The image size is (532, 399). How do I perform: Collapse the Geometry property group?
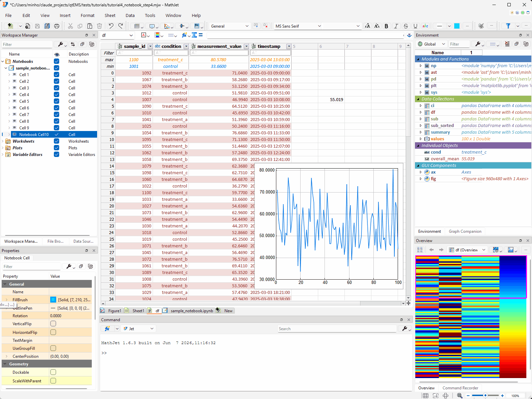[x=5, y=364]
